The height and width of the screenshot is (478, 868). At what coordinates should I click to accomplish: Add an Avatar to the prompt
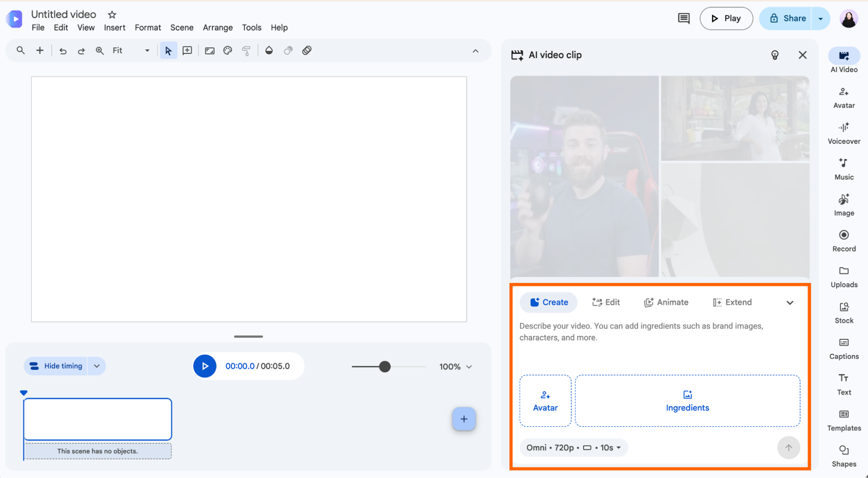545,401
